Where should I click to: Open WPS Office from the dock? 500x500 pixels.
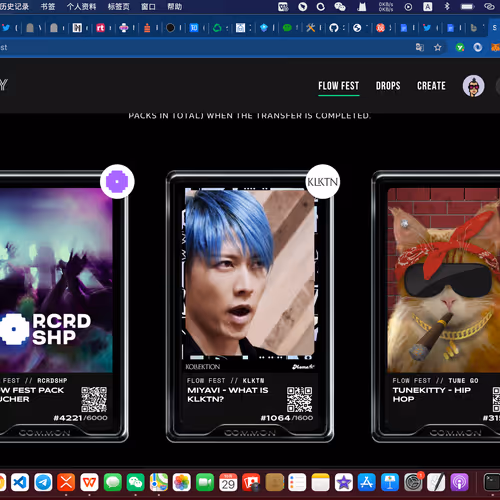[89, 482]
